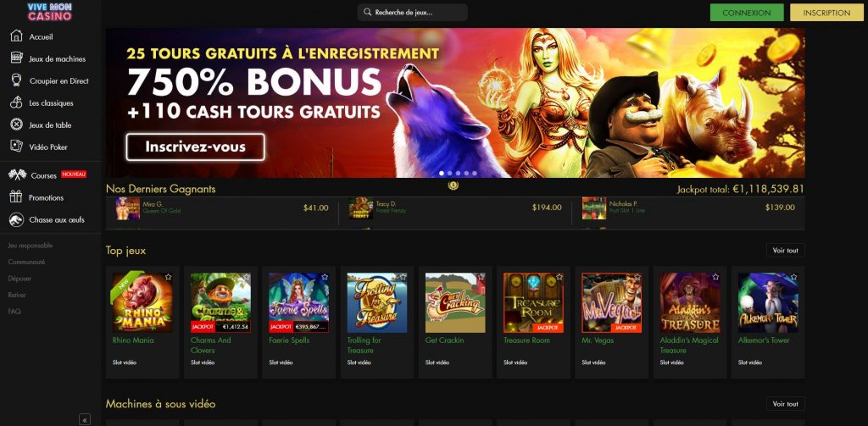This screenshot has width=868, height=426.
Task: Click the Inscrivez-vous banner button
Action: click(196, 147)
